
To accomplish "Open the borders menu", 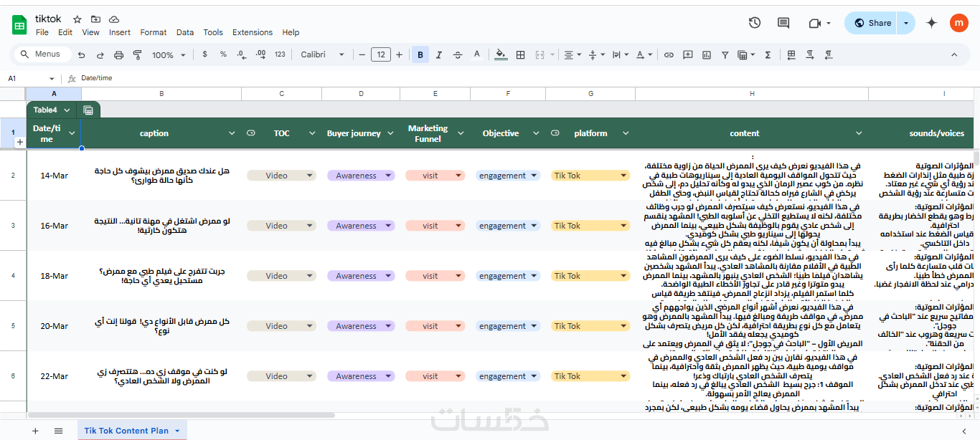I will 521,54.
